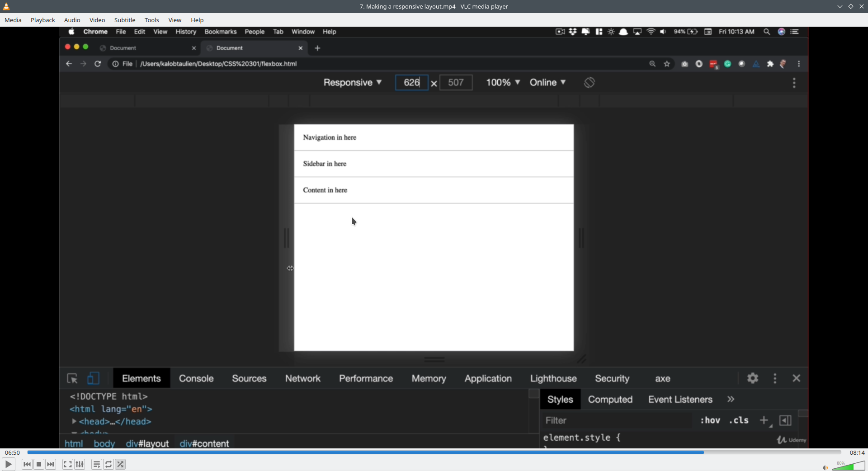
Task: Open the VLC Media menu
Action: [x=13, y=20]
